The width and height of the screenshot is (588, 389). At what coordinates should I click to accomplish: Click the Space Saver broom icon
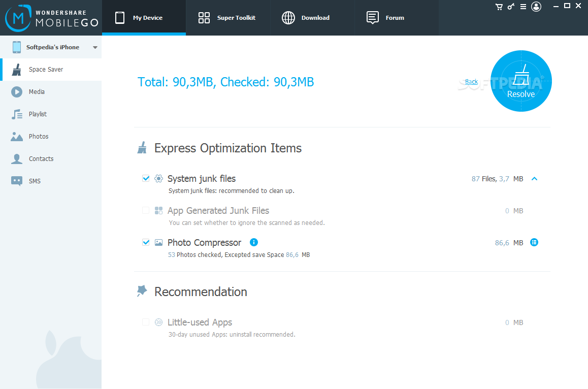(16, 70)
